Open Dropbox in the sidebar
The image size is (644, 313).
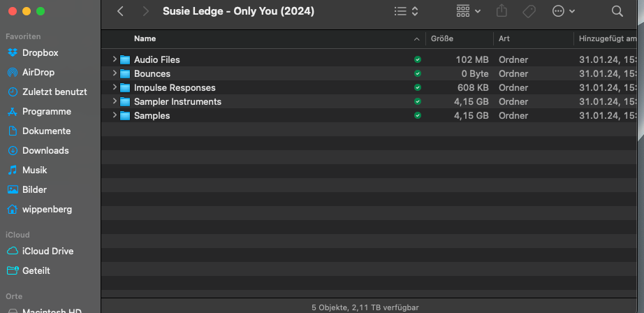click(x=40, y=52)
